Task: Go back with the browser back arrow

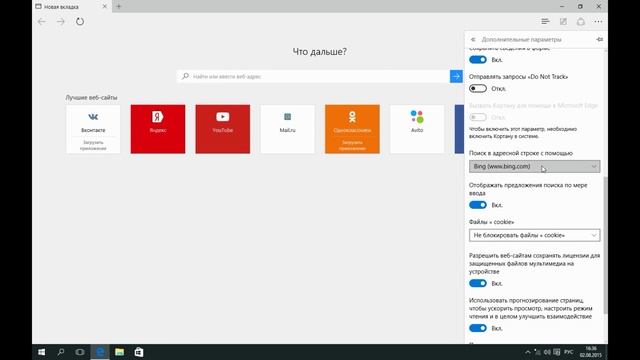Action: (x=42, y=22)
